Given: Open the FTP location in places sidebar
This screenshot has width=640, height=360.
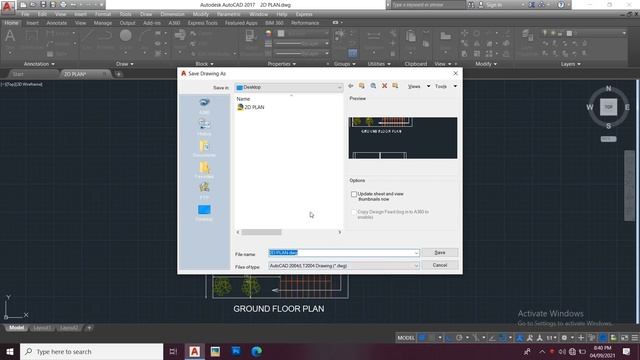Looking at the screenshot, I should click(x=204, y=191).
